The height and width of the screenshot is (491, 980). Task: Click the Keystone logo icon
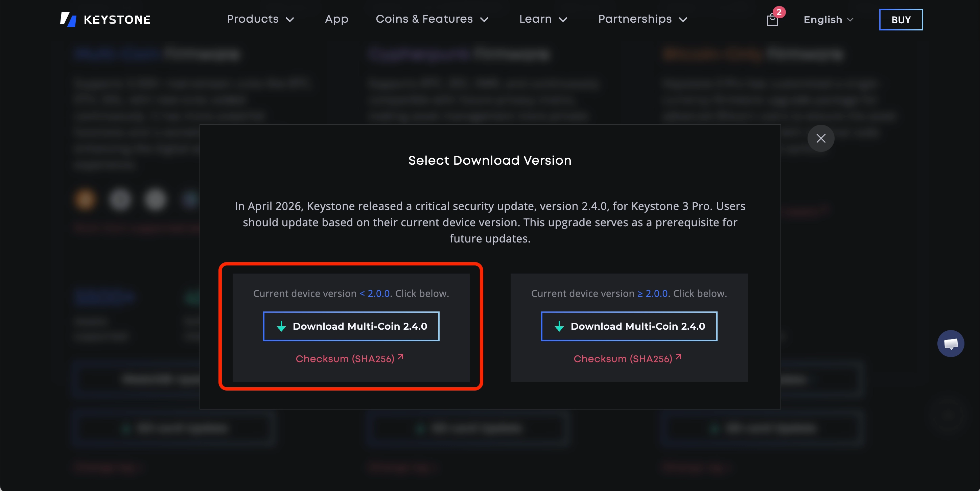(x=68, y=19)
